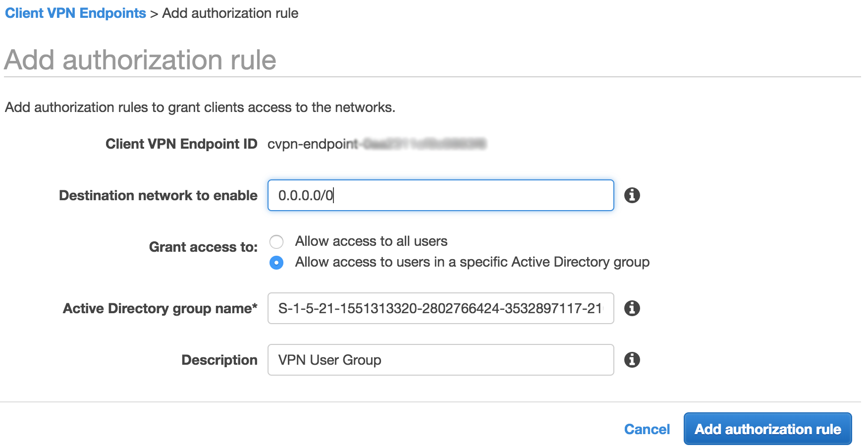This screenshot has height=448, width=868.
Task: Click into the Destination network to enable field
Action: (440, 195)
